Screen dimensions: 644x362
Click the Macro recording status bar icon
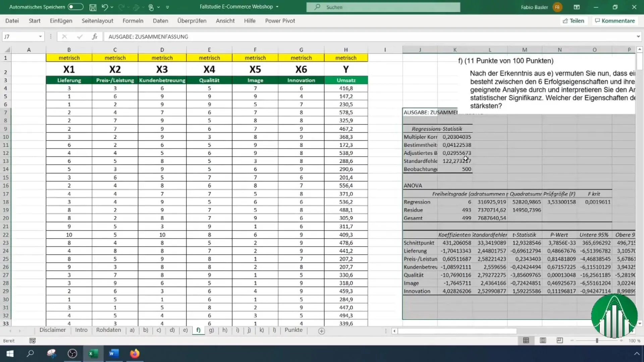pyautogui.click(x=33, y=341)
